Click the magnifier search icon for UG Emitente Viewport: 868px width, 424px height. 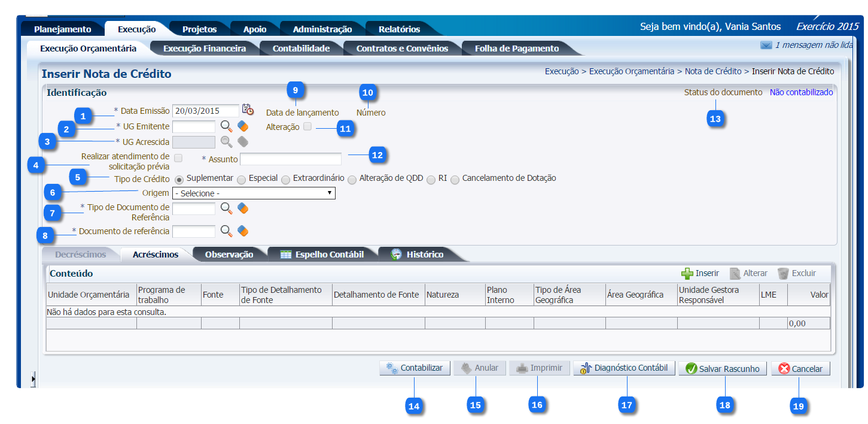tap(226, 126)
